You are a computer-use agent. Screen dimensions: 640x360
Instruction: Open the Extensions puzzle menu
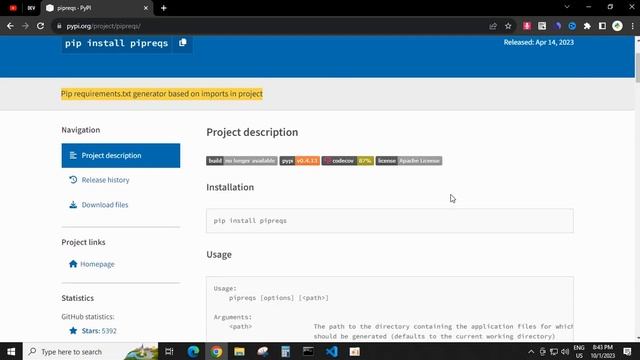[x=587, y=26]
